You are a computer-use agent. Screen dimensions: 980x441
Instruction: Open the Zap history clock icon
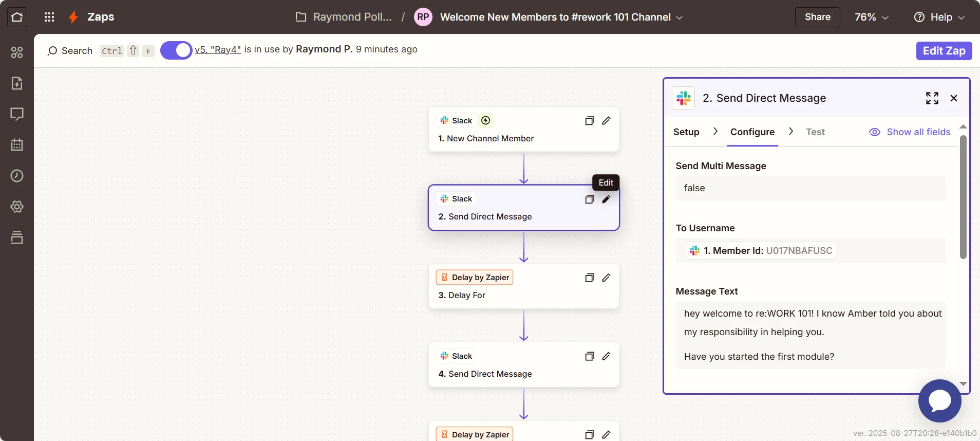coord(17,176)
